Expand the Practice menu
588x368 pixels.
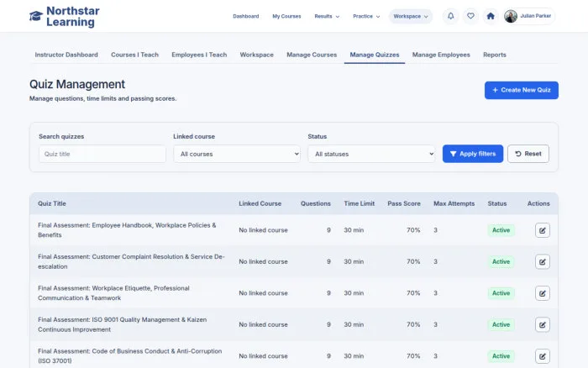(x=366, y=17)
